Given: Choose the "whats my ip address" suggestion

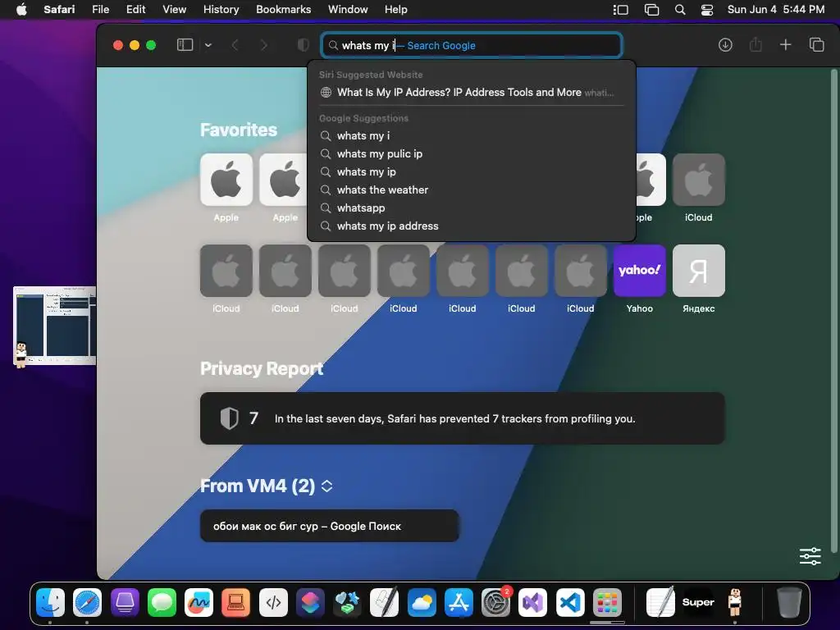Looking at the screenshot, I should click(472, 226).
